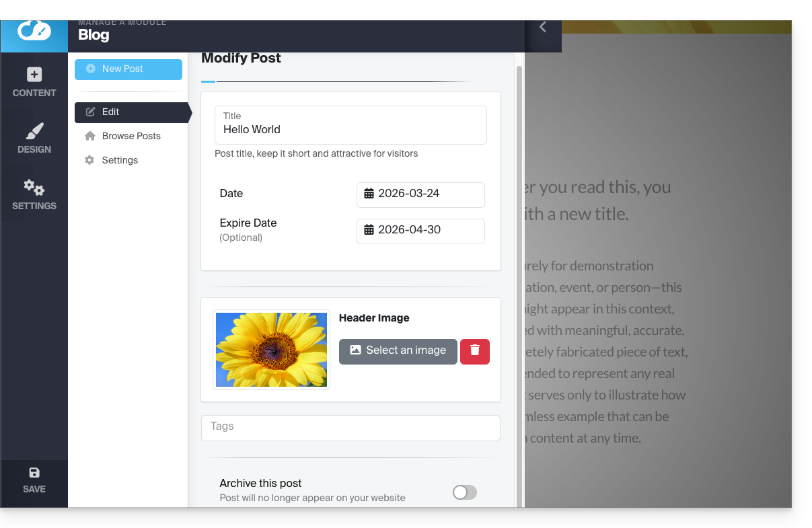This screenshot has height=528, width=812.
Task: Click the calendar icon in Date field
Action: (369, 194)
